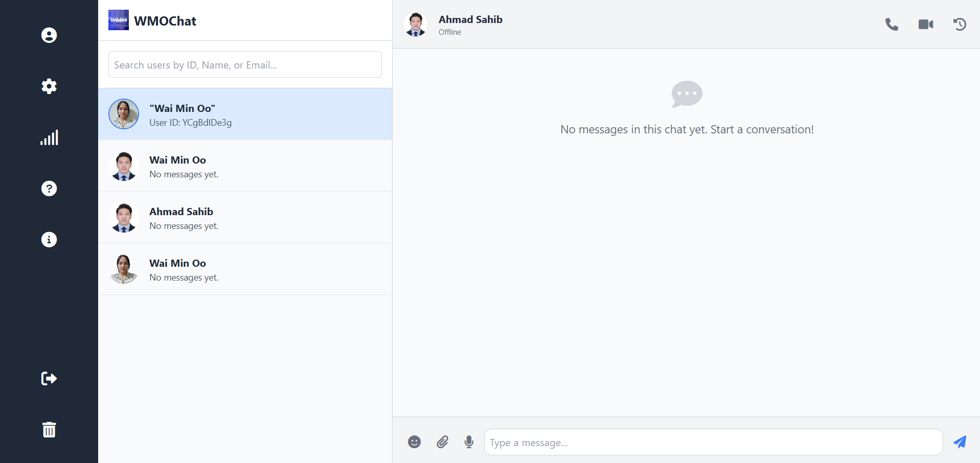The width and height of the screenshot is (980, 463).
Task: Open the help question mark icon
Action: coord(49,189)
